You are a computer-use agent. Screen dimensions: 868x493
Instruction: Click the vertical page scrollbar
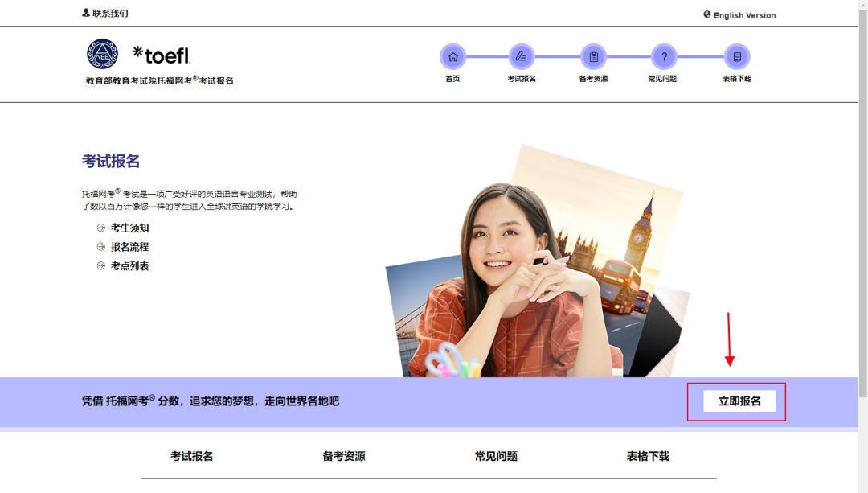[x=862, y=201]
